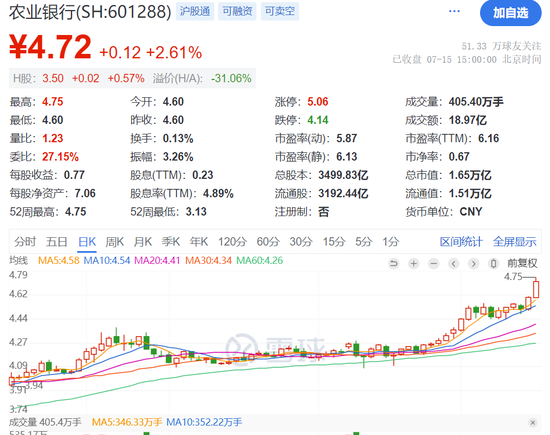Click the latest candlestick at 4.75 high

click(536, 289)
